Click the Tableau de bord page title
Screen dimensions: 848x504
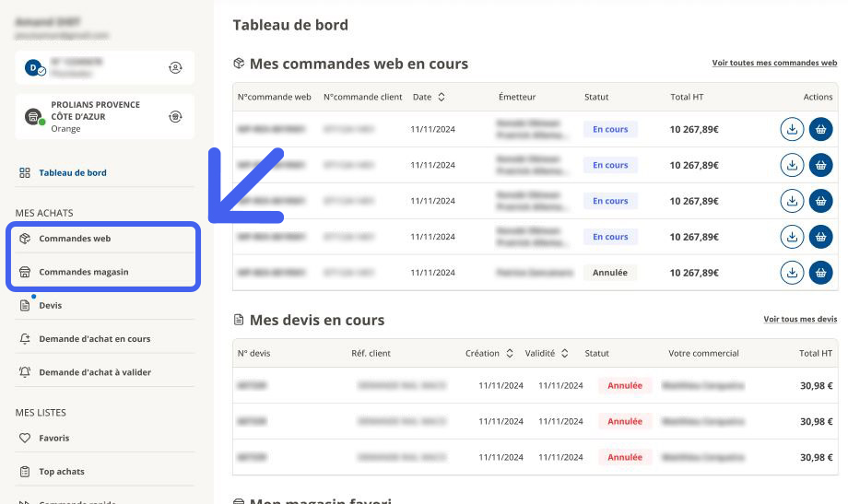(290, 25)
